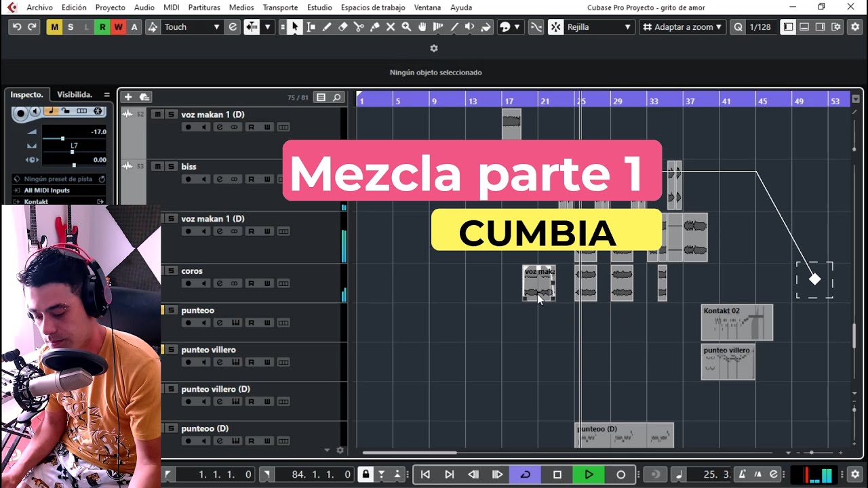Open the 1/128 quantize preset dropdown
The image size is (868, 488).
761,27
